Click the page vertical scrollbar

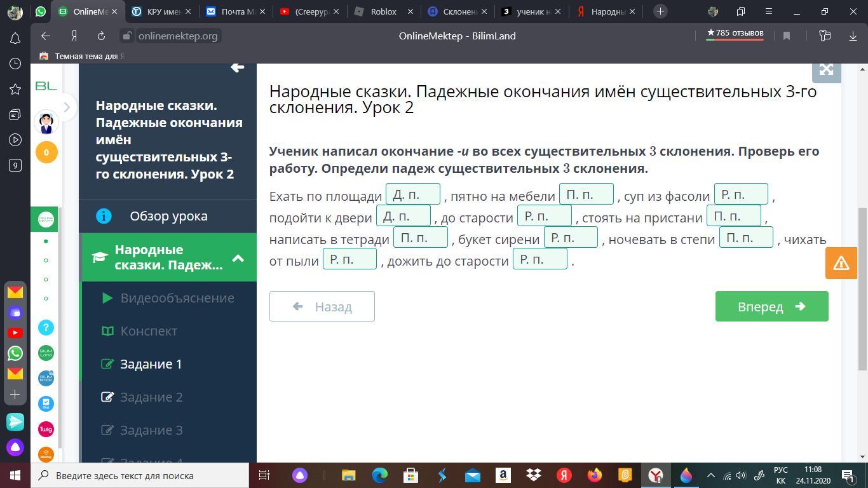tap(862, 286)
